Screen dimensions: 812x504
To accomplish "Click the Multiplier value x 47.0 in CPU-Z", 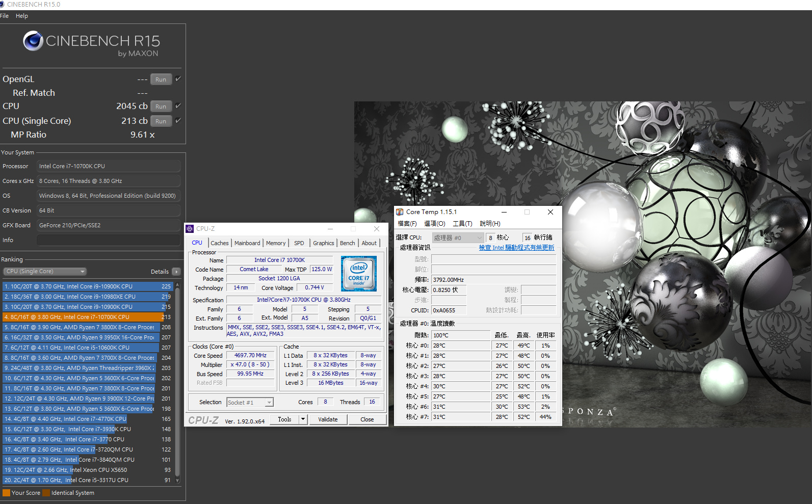I will tap(250, 365).
